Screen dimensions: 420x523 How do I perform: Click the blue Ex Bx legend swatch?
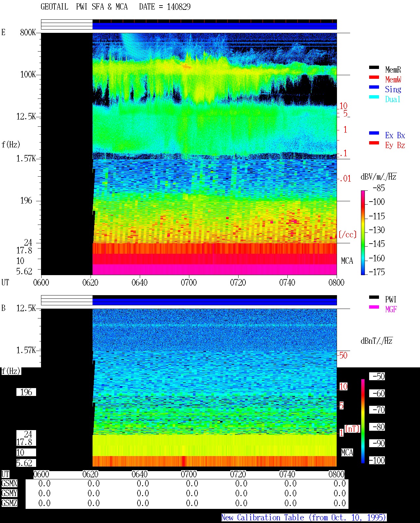pyautogui.click(x=374, y=133)
